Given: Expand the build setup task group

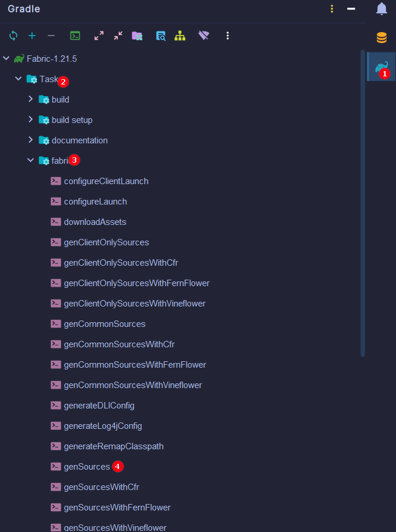Looking at the screenshot, I should [x=30, y=119].
